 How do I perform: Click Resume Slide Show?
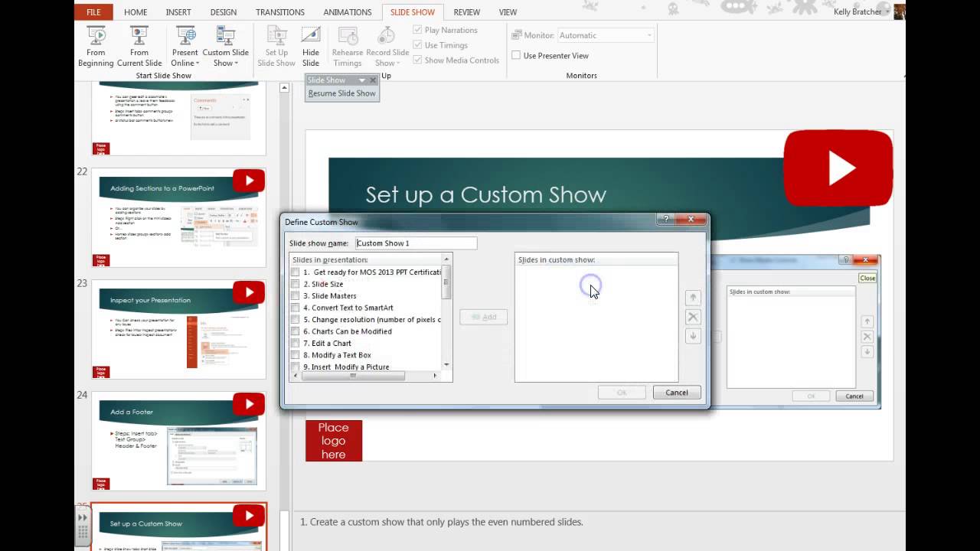click(x=341, y=93)
